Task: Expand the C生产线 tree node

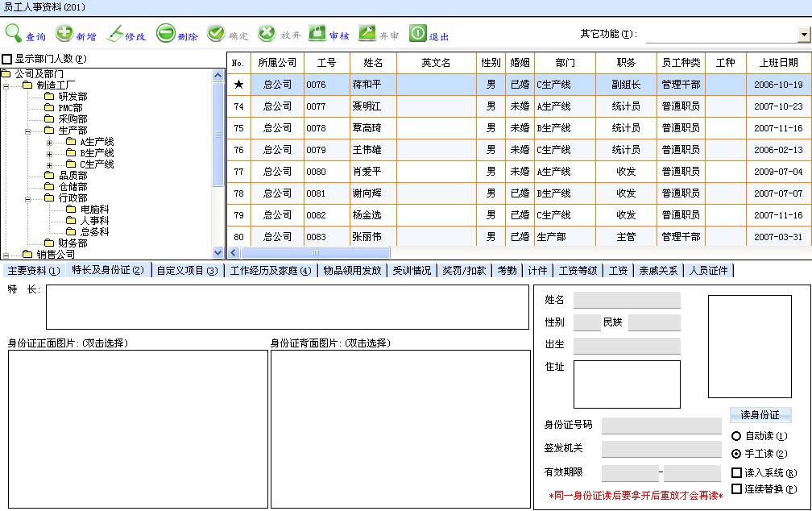Action: [50, 165]
